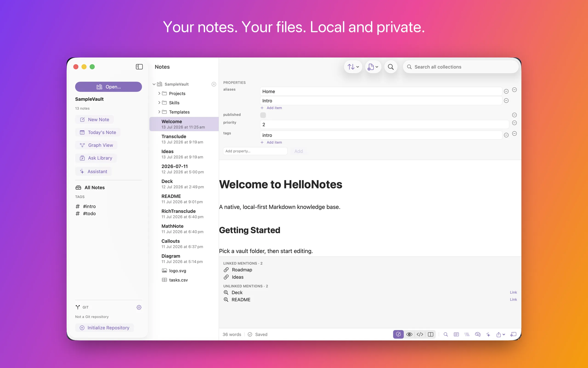The image size is (588, 368).
Task: Open find in note magnifier
Action: coord(446,334)
